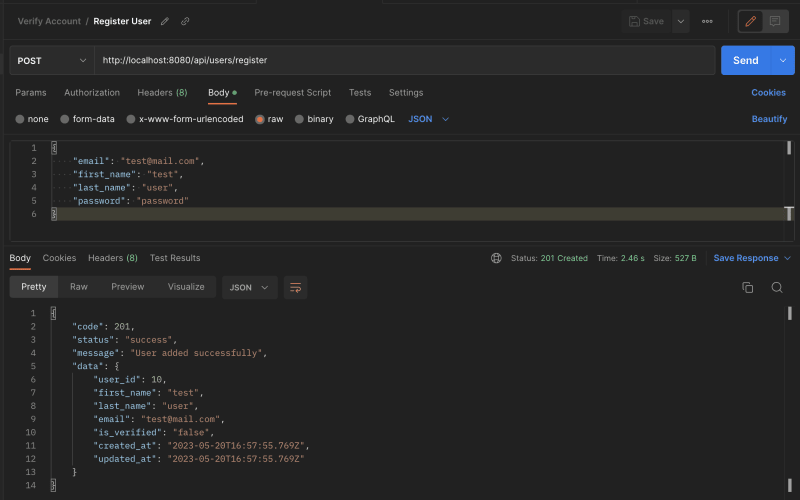Click Beautify to format the body
Viewport: 800px width, 500px height.
[769, 119]
